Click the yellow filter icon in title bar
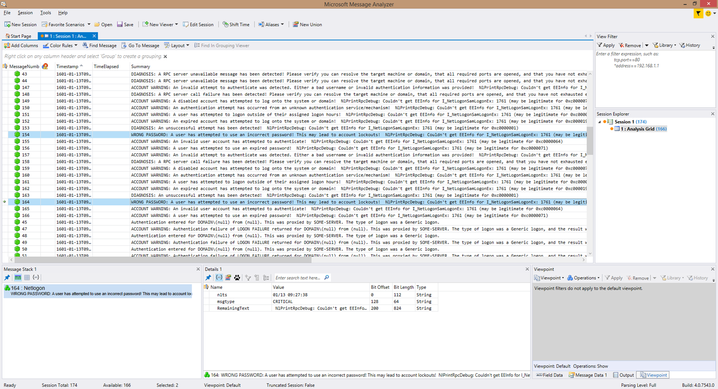Viewport: 718px width, 389px height. [x=698, y=13]
